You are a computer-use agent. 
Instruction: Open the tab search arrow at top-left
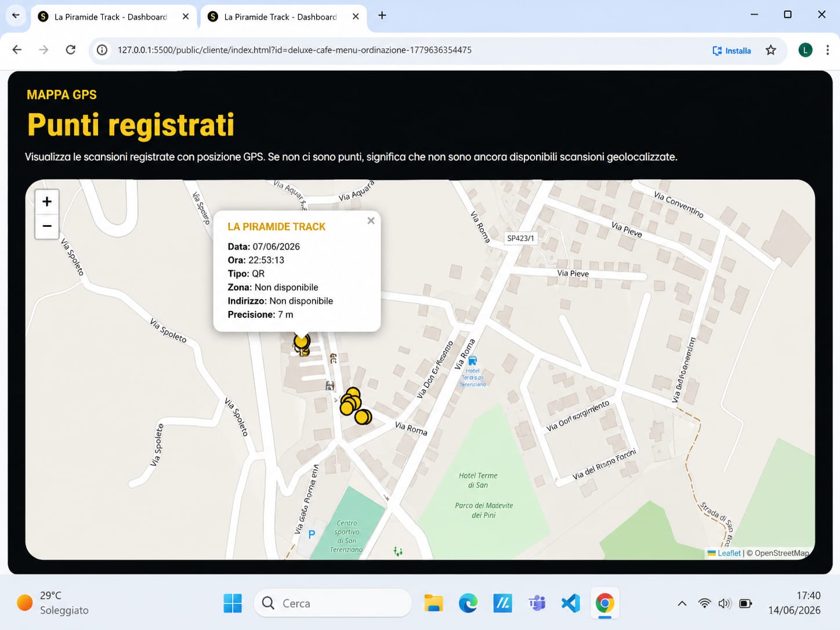point(16,16)
